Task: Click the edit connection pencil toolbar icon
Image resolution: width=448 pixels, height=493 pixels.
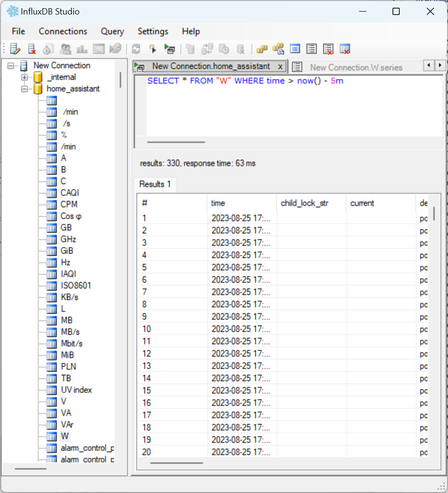Action: tap(15, 49)
